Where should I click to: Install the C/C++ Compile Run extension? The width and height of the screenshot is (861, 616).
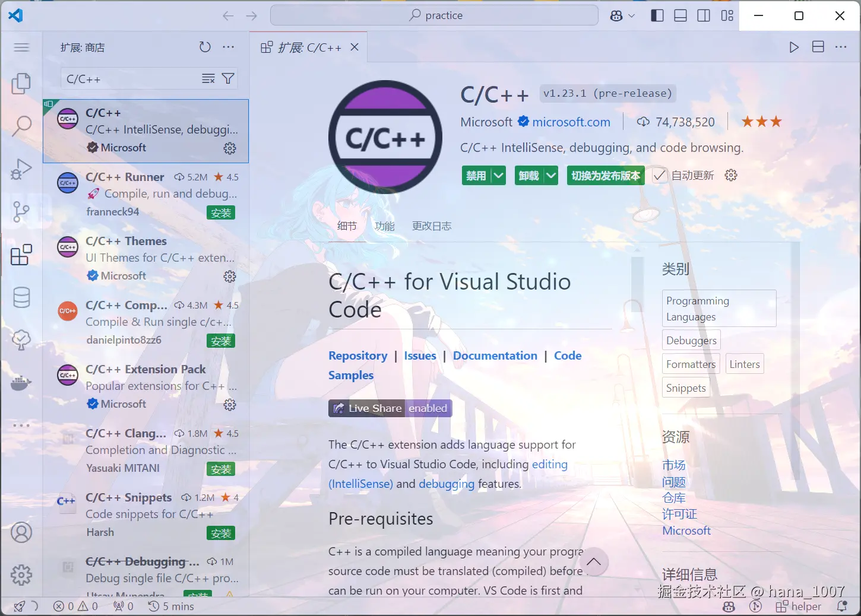pyautogui.click(x=221, y=341)
